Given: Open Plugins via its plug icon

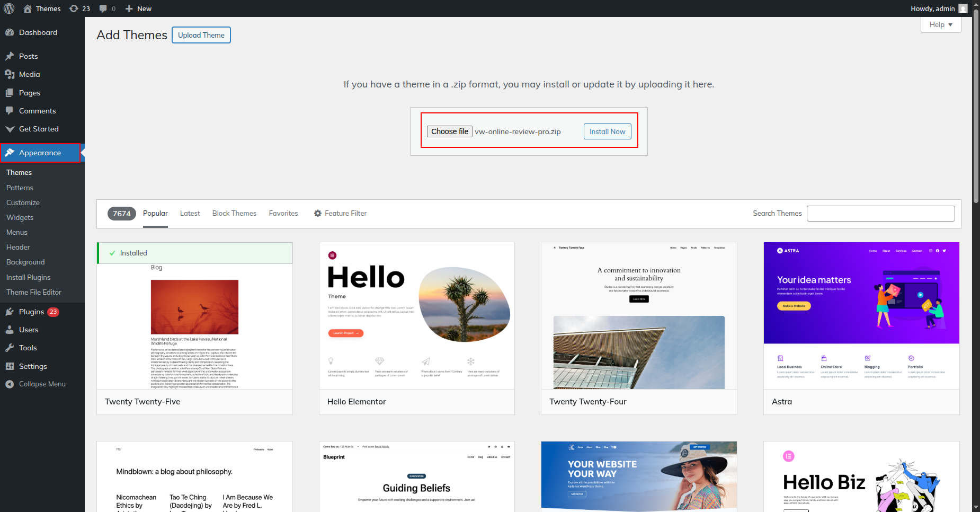Looking at the screenshot, I should pyautogui.click(x=10, y=312).
